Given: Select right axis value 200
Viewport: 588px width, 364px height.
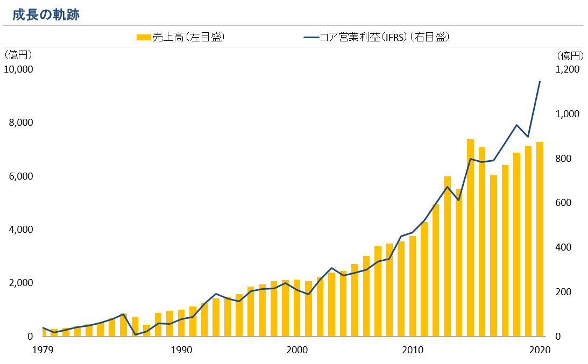Looking at the screenshot, I should [x=563, y=292].
